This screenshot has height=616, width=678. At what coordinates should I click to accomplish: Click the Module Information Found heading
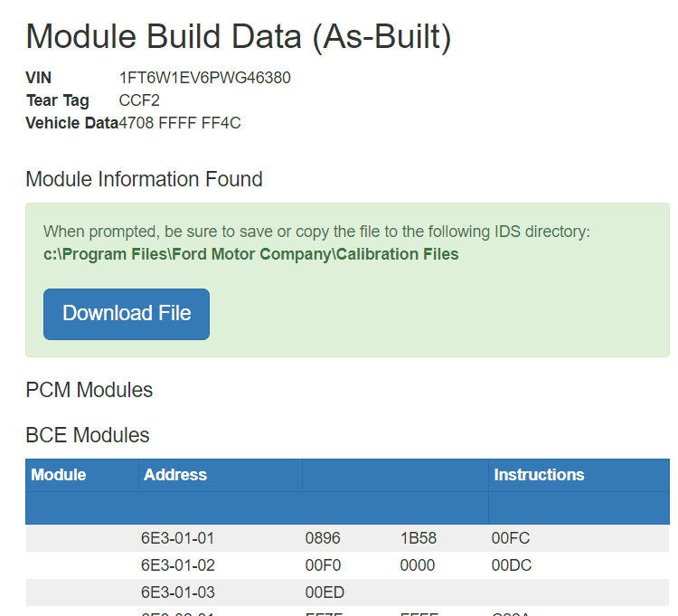(x=144, y=179)
